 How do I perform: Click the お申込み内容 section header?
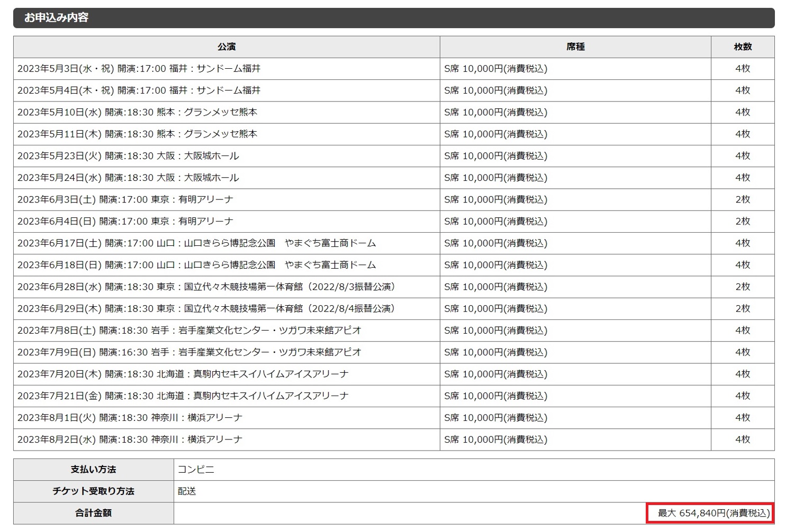point(394,17)
